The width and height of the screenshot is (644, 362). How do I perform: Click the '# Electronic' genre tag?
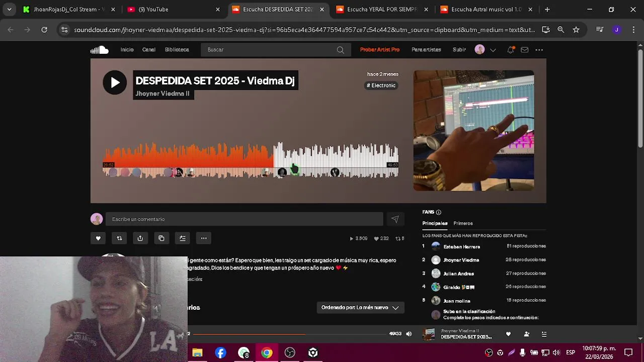point(381,85)
